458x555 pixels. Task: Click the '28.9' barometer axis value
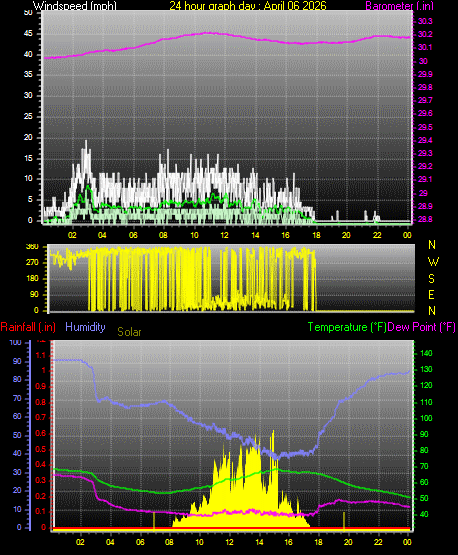[425, 206]
